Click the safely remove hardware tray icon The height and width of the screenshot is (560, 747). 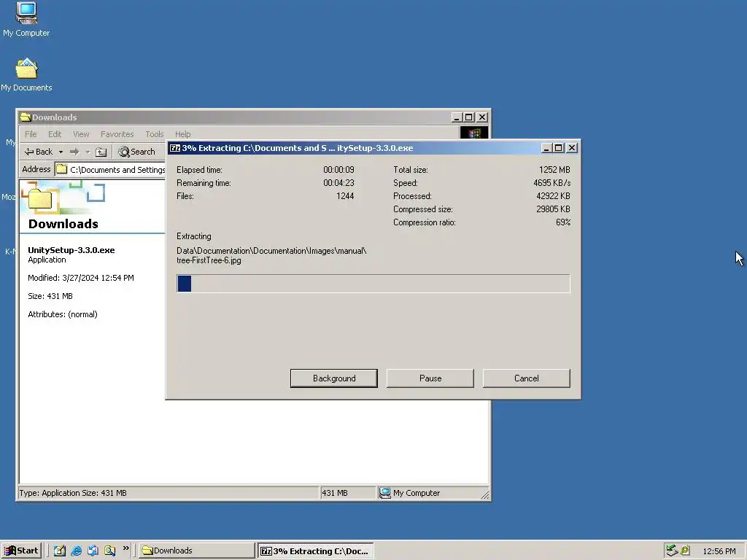point(672,551)
